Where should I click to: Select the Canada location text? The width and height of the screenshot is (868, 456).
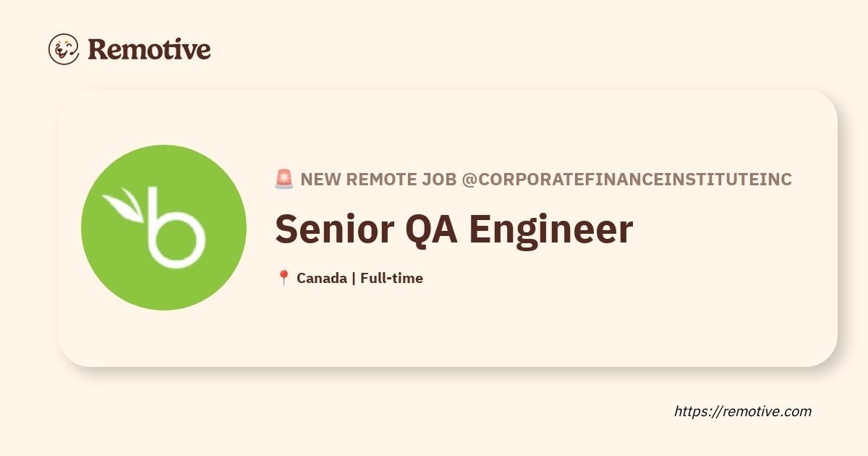click(322, 278)
